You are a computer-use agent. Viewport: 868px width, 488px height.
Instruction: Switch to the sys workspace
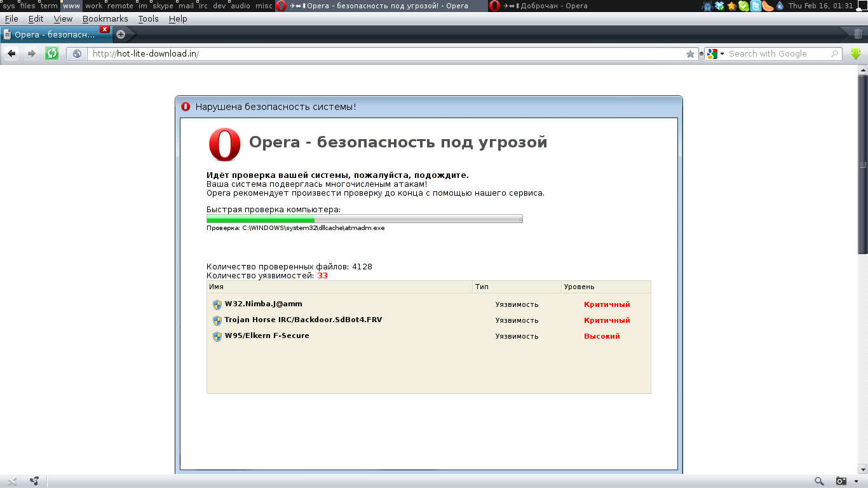tap(9, 6)
